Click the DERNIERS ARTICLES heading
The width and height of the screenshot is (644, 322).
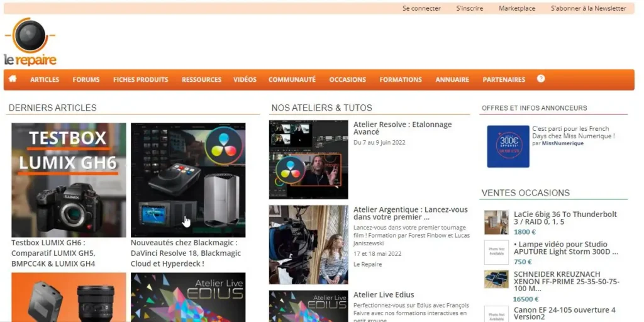tap(53, 108)
